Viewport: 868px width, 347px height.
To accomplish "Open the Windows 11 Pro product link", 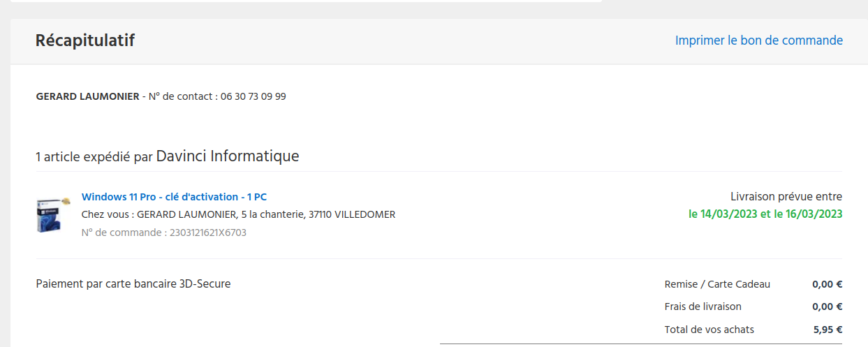I will tap(174, 197).
